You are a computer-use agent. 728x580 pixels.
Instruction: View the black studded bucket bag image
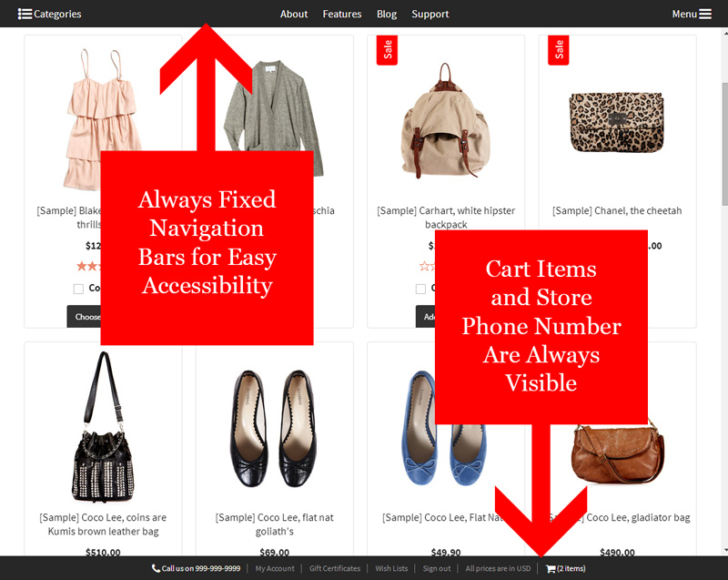(x=103, y=426)
